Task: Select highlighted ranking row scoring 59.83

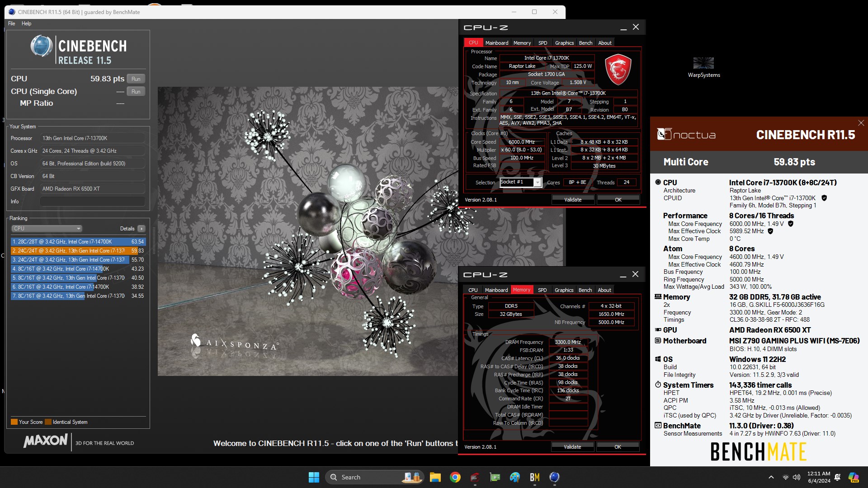Action: (78, 251)
